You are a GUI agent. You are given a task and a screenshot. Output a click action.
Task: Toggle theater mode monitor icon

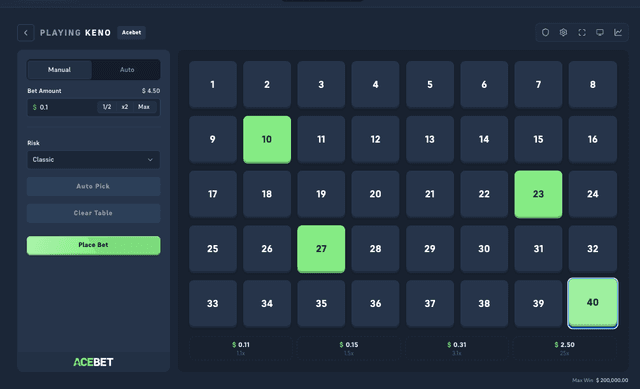tap(600, 32)
